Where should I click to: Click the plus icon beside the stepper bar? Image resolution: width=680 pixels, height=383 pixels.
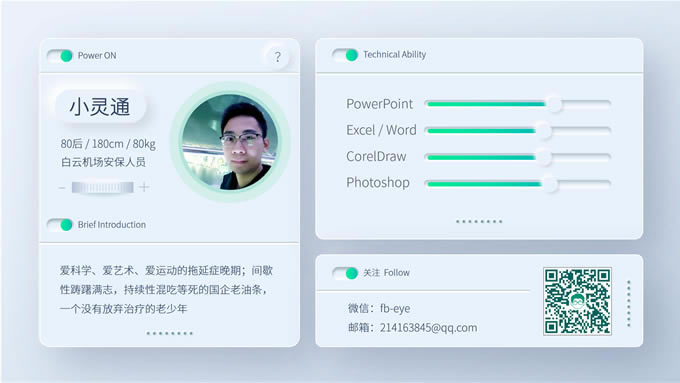coord(144,187)
